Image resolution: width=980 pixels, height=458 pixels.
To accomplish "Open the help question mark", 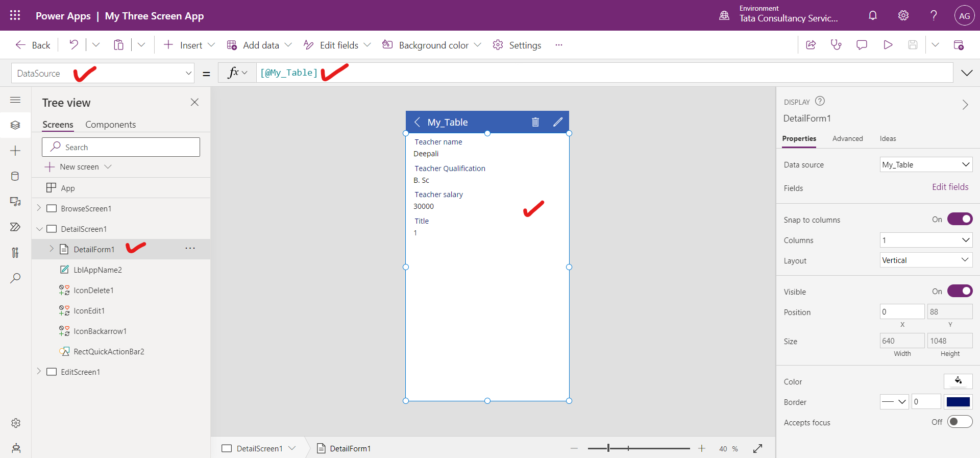I will (x=934, y=15).
